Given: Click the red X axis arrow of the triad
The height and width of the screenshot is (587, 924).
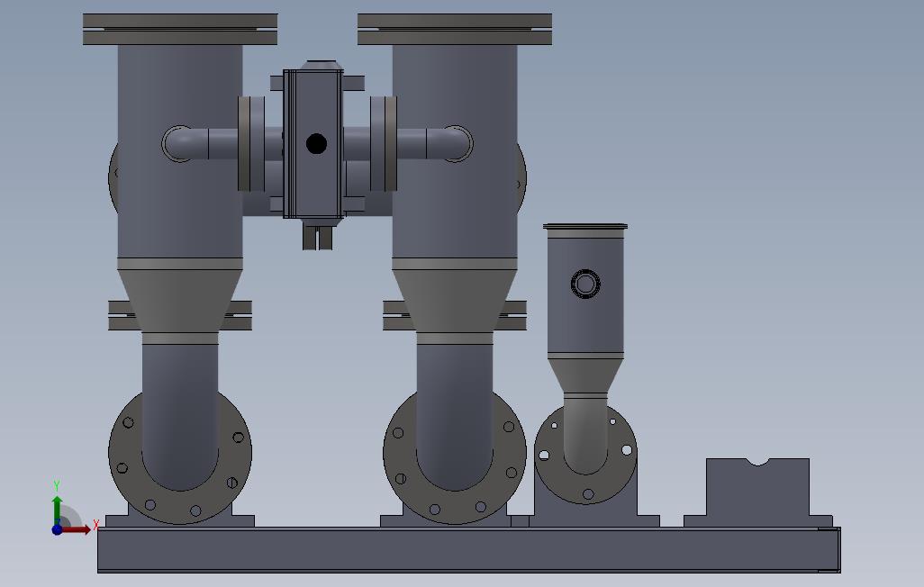Looking at the screenshot, I should [x=77, y=530].
